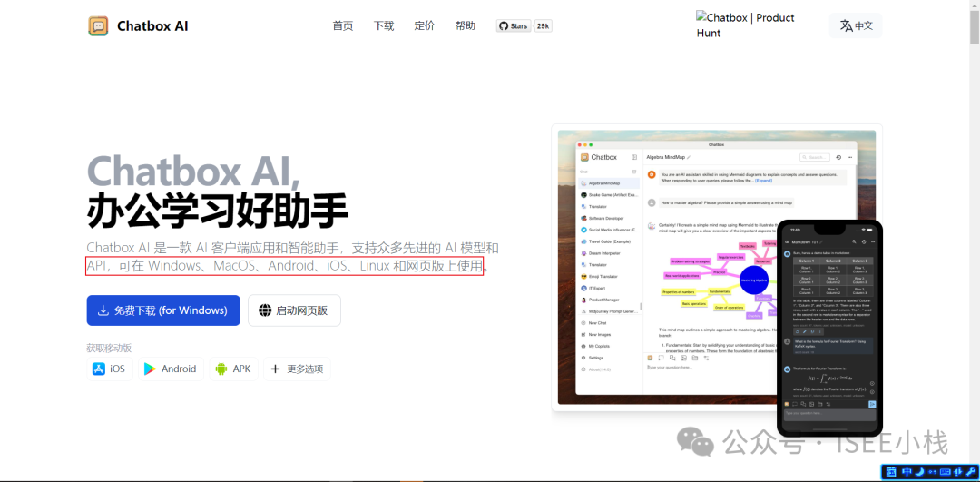Viewport: 980px width, 482px height.
Task: Open the mobile phone preview image
Action: click(x=829, y=328)
